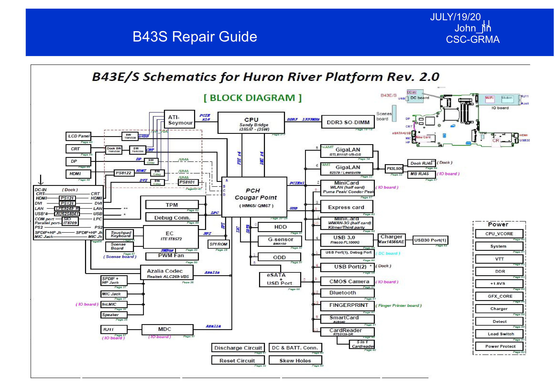Click the SPI ROM box

[x=218, y=244]
